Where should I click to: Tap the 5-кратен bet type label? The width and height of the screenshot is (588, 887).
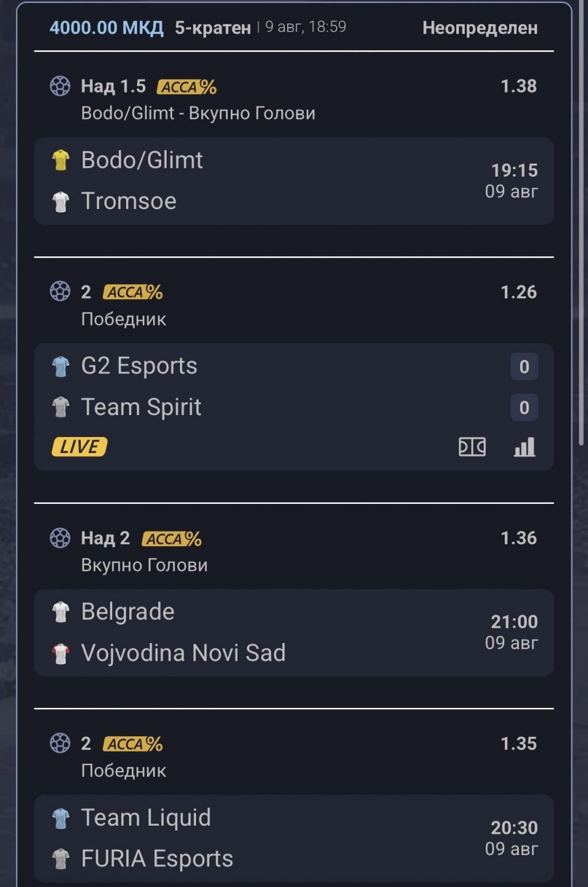click(x=213, y=28)
